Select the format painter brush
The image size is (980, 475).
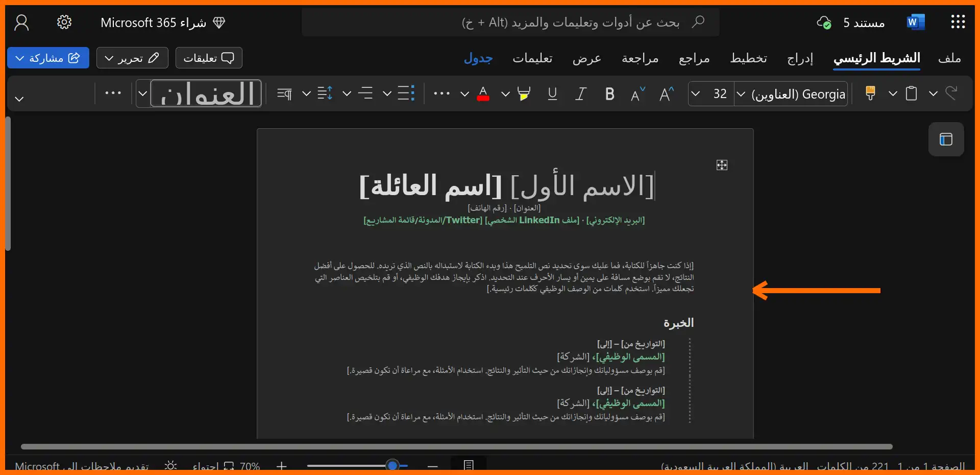pos(871,93)
